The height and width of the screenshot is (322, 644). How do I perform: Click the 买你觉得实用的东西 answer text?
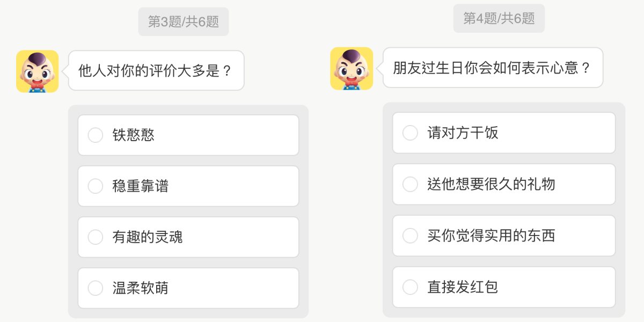tap(491, 236)
